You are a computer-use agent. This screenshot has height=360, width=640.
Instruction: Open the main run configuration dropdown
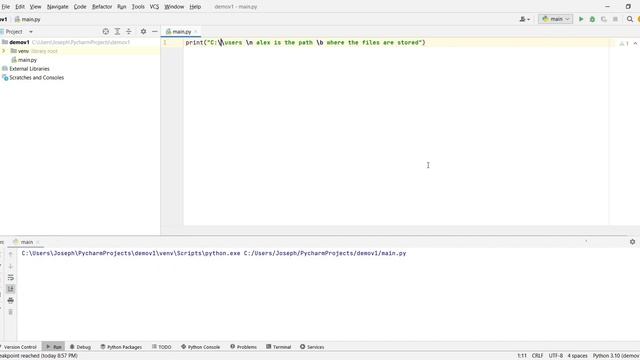pyautogui.click(x=556, y=19)
